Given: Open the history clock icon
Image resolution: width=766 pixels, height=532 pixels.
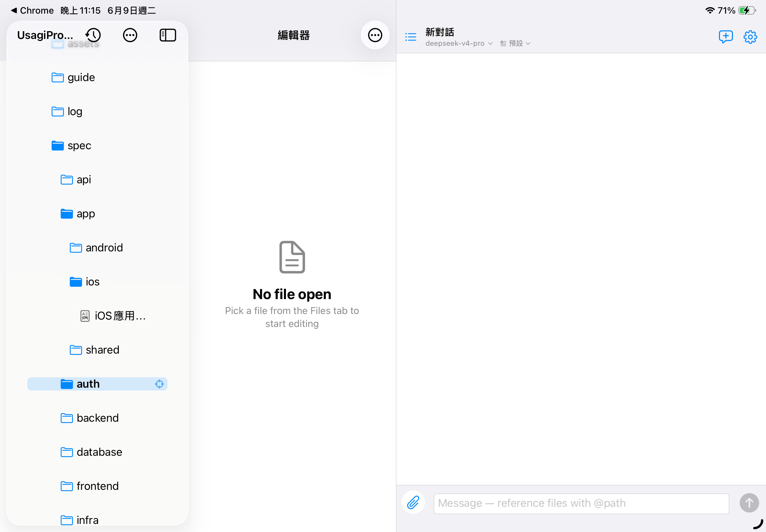Looking at the screenshot, I should (x=93, y=35).
